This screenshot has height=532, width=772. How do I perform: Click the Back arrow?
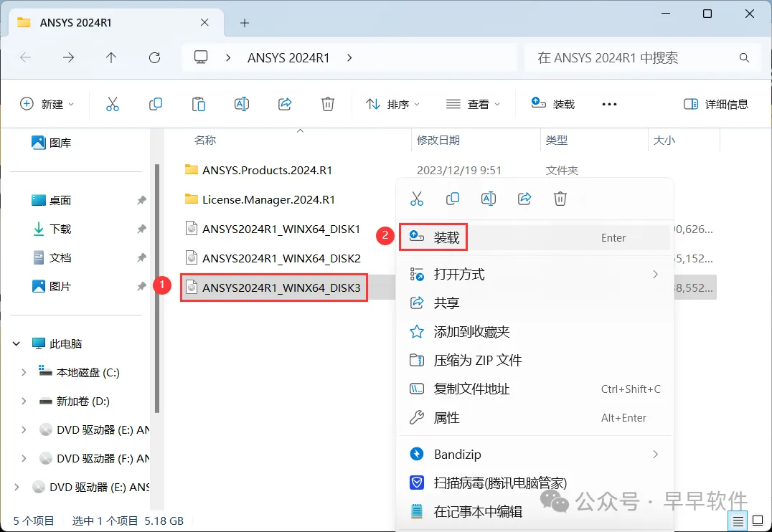26,57
